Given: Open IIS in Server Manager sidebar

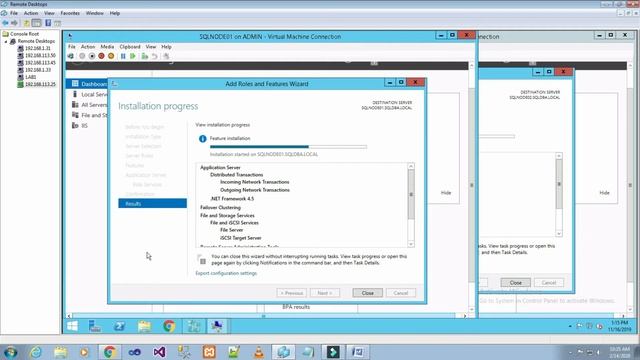Looking at the screenshot, I should [80, 125].
